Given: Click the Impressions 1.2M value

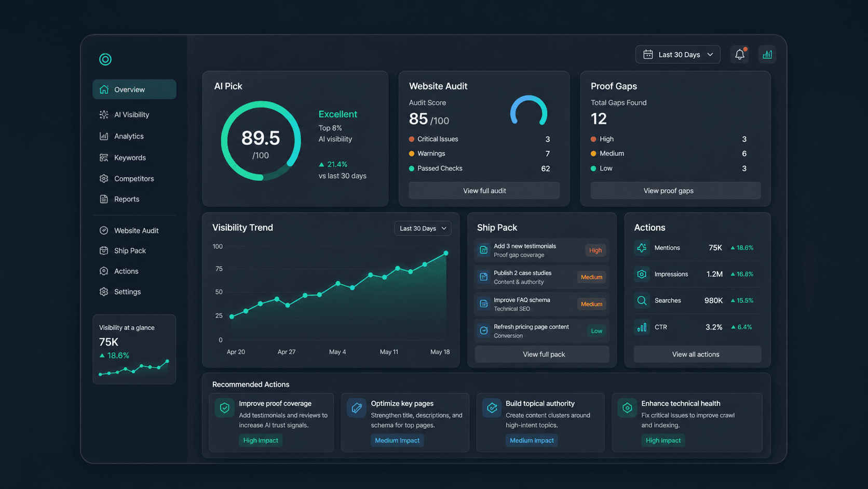Looking at the screenshot, I should click(x=714, y=274).
